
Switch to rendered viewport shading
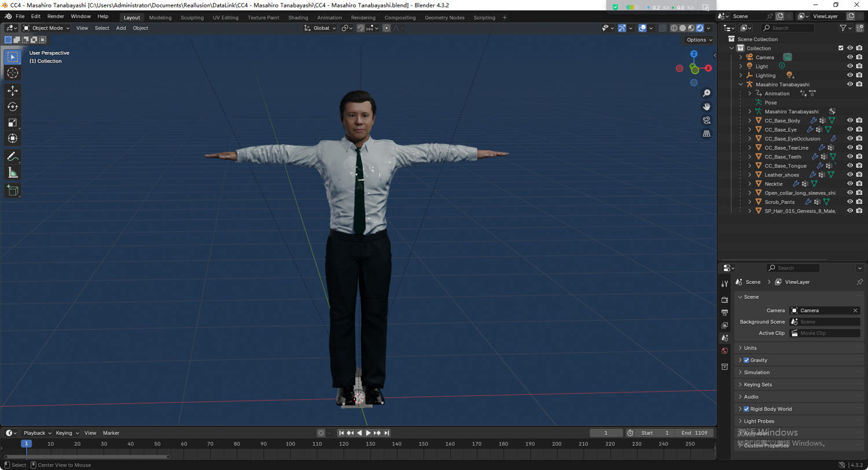[x=700, y=28]
